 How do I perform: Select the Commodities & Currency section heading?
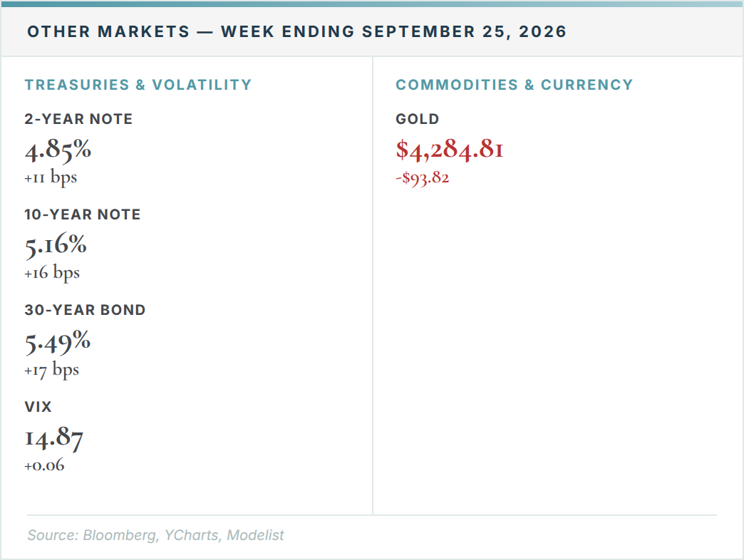coord(515,84)
